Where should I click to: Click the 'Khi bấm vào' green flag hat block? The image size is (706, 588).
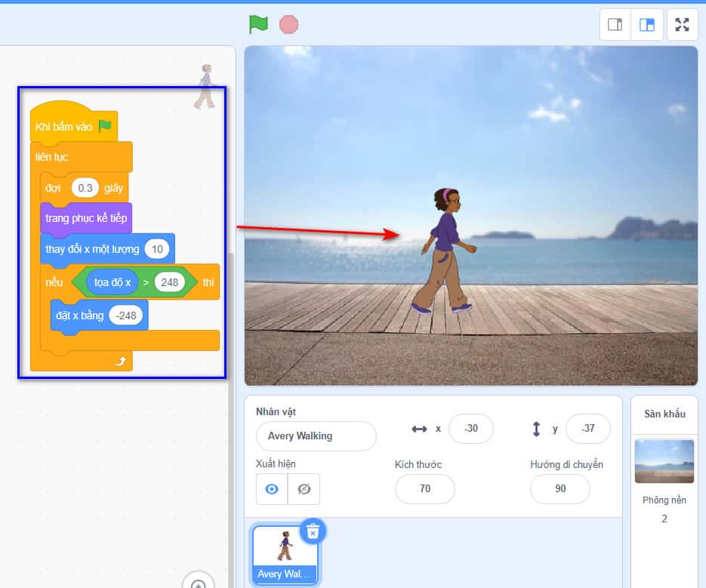point(64,127)
